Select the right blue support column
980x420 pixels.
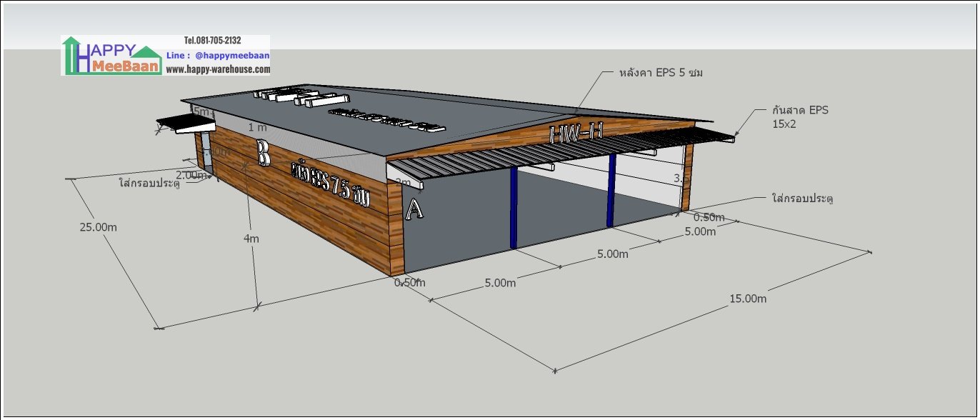611,191
